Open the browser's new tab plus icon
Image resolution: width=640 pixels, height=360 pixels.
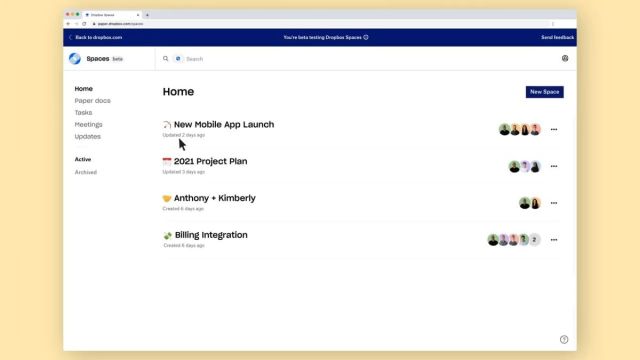tap(147, 15)
